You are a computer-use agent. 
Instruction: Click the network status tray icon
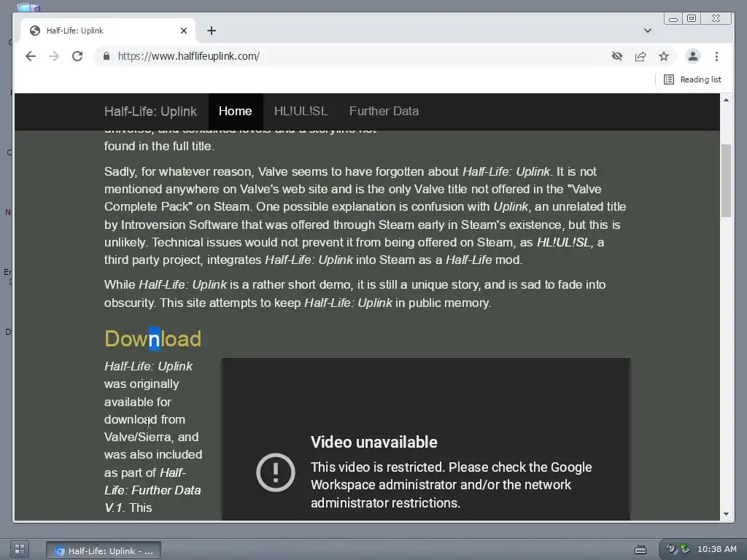[685, 548]
